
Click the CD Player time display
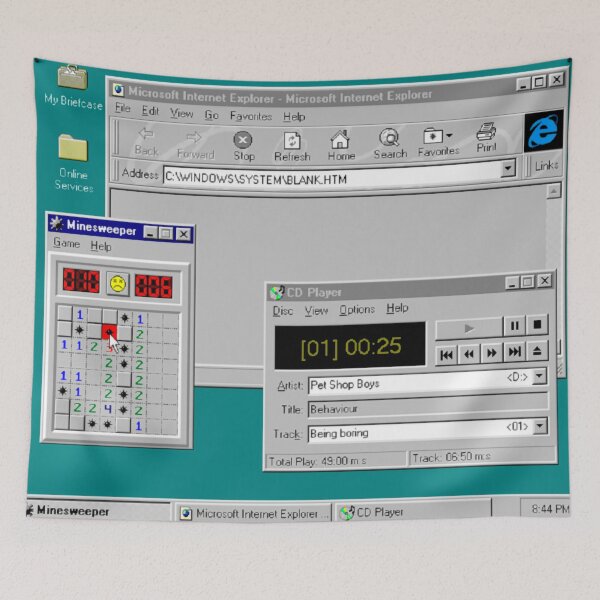pyautogui.click(x=350, y=346)
